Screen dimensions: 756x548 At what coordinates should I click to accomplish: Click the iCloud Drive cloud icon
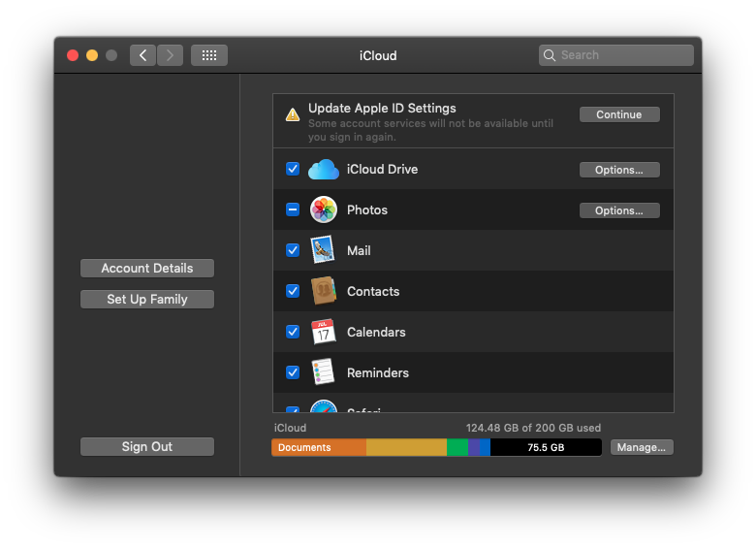click(324, 170)
